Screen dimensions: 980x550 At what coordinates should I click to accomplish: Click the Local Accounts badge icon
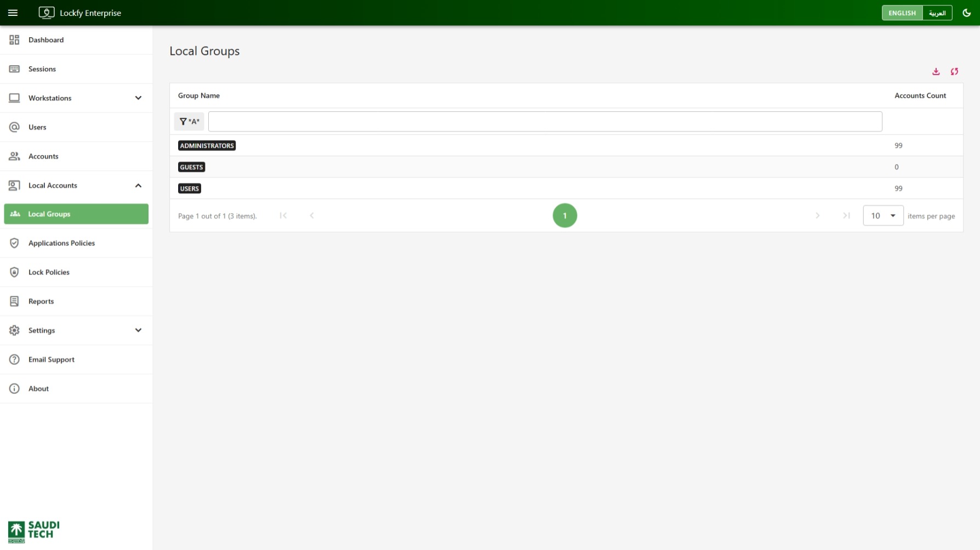click(14, 185)
